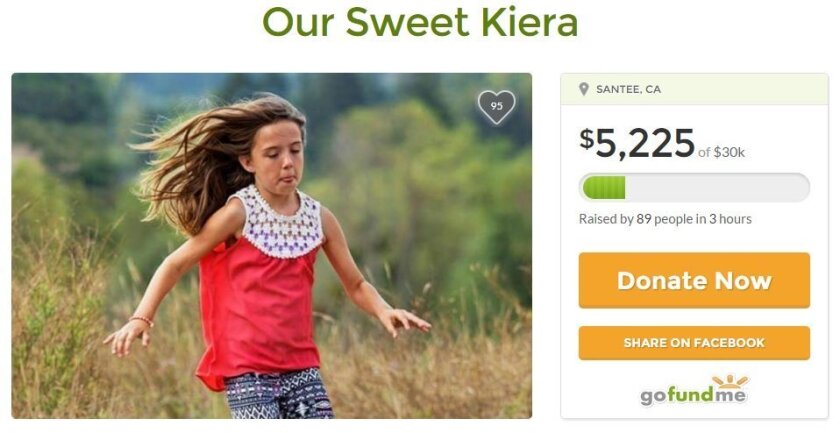The height and width of the screenshot is (433, 840).
Task: Click the Donate Now button
Action: pyautogui.click(x=694, y=280)
